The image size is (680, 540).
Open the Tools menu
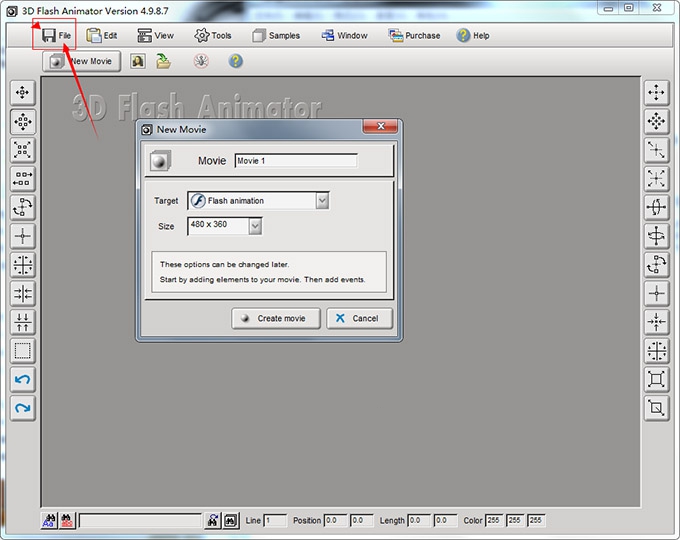[x=212, y=36]
